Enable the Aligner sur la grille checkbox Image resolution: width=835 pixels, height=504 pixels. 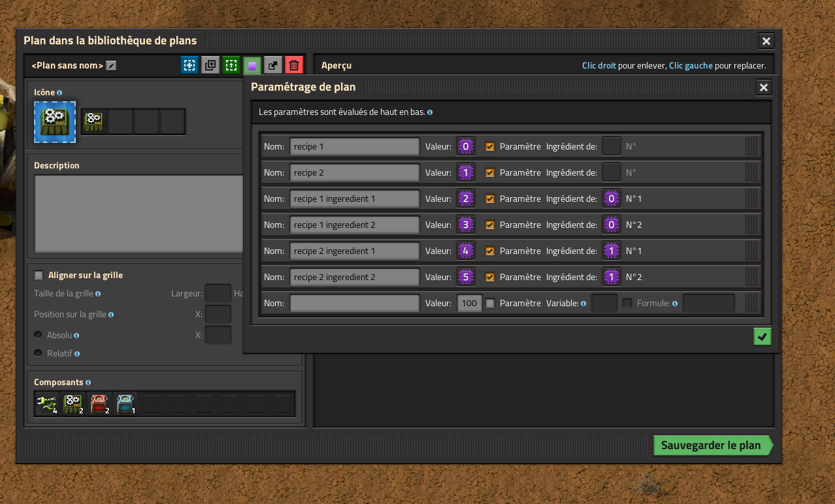coord(39,276)
